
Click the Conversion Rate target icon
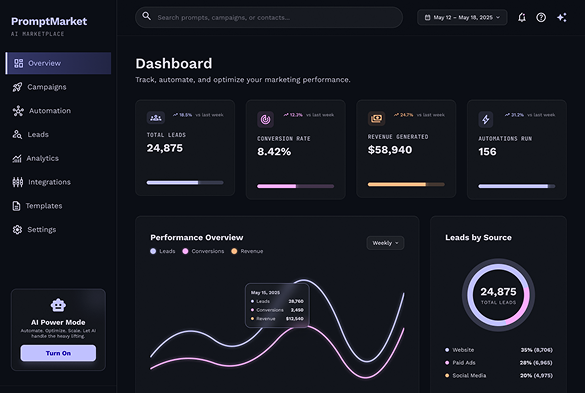[x=265, y=119]
